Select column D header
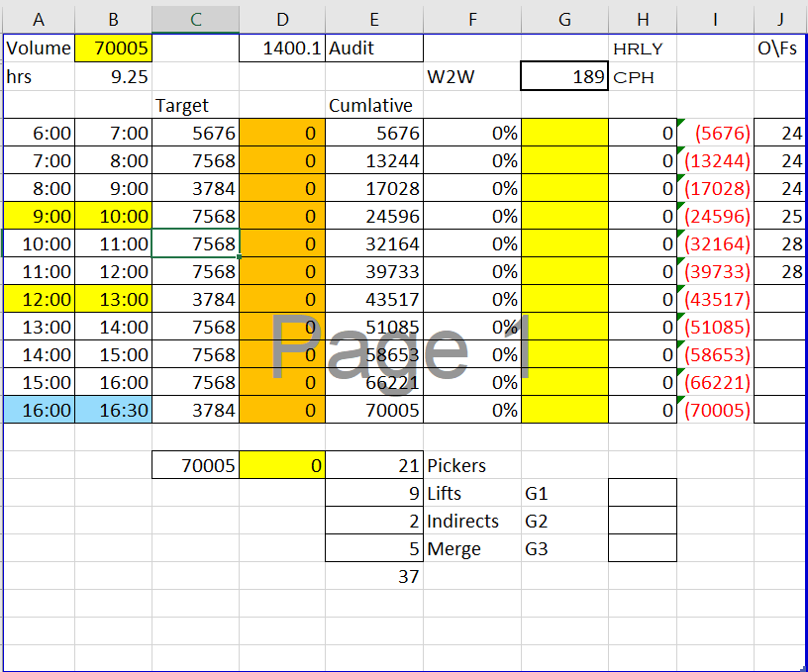This screenshot has height=672, width=808. [282, 20]
